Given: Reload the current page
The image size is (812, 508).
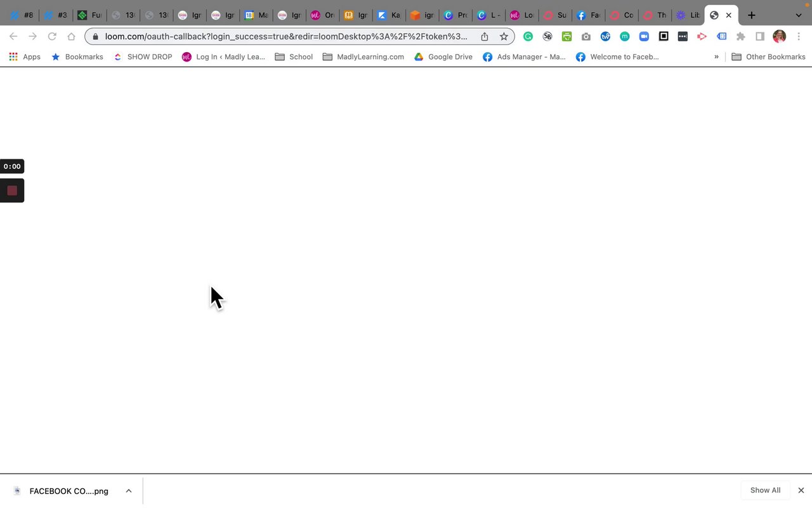Looking at the screenshot, I should pos(52,37).
